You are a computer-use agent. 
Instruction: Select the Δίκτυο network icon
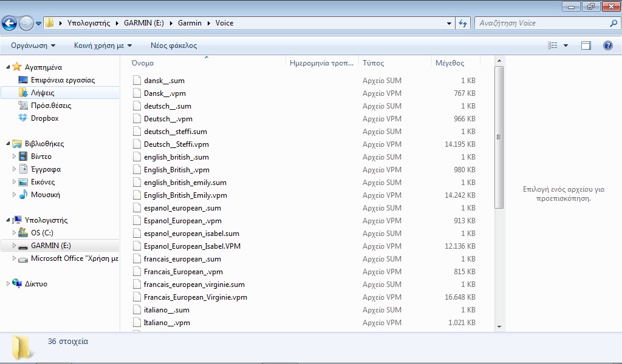click(x=17, y=283)
